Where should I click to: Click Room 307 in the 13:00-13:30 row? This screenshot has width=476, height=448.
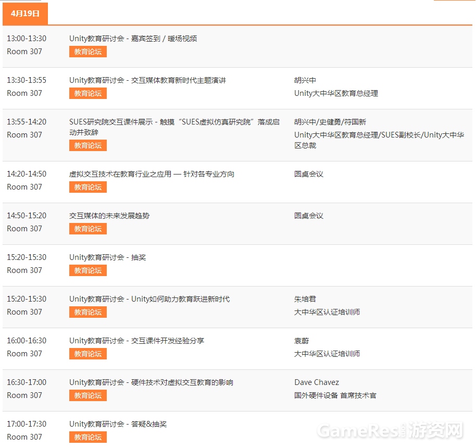pyautogui.click(x=24, y=52)
